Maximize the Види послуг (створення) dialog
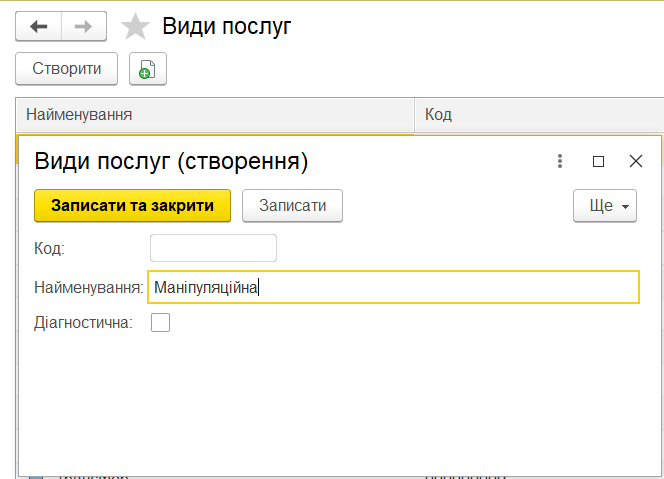Viewport: 664px width, 479px height. [x=598, y=161]
